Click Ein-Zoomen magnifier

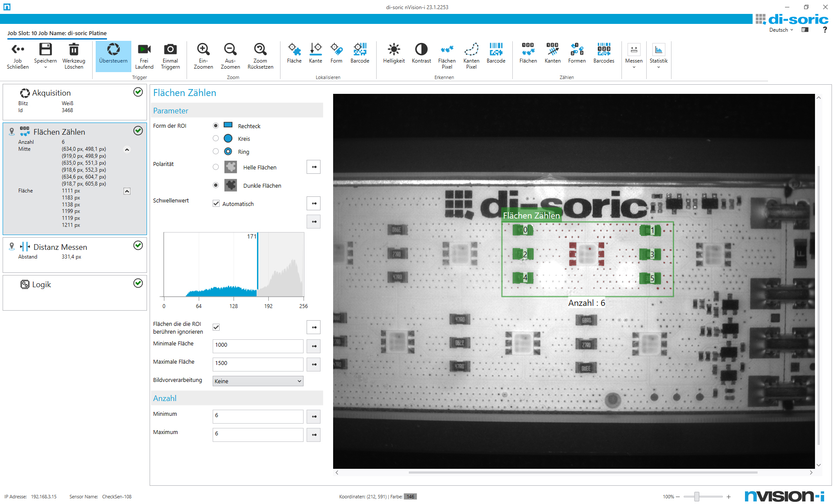click(x=203, y=56)
